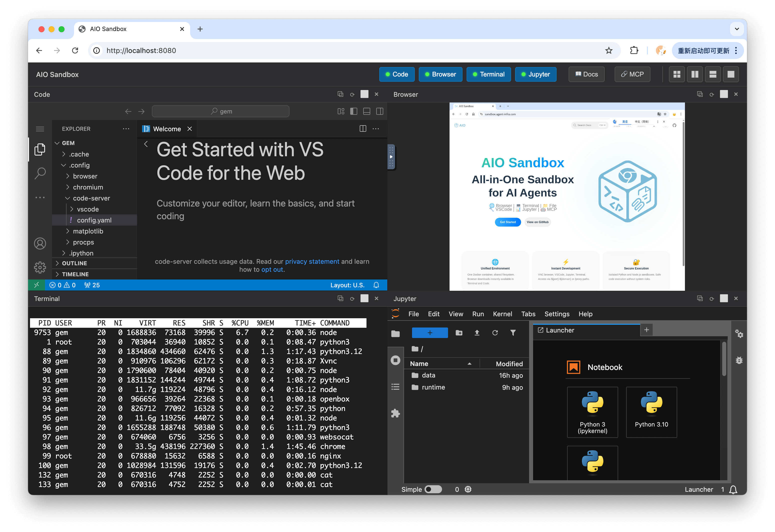The image size is (775, 532).
Task: Expand the OUTLINE section
Action: pos(74,263)
